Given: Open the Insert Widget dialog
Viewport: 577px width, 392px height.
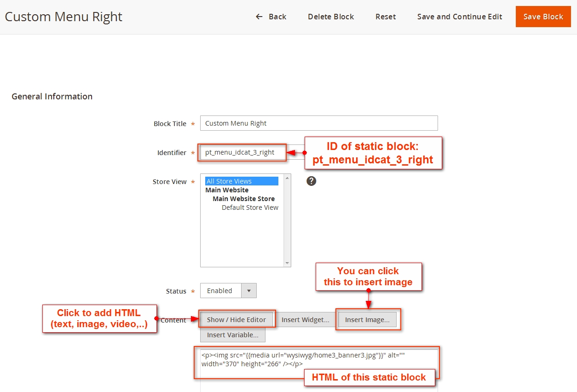Looking at the screenshot, I should click(305, 320).
